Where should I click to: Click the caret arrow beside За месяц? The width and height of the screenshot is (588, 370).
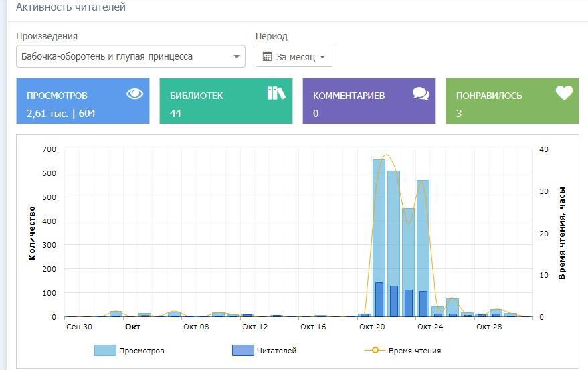[322, 57]
